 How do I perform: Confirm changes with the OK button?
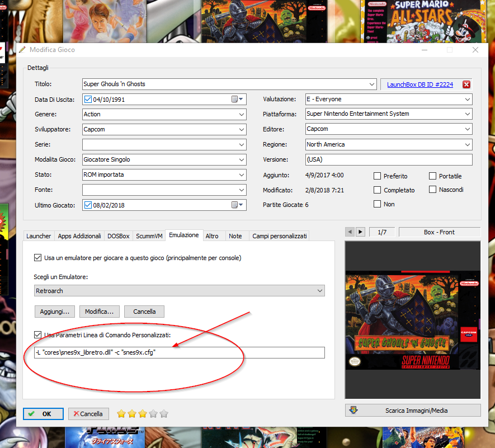(x=43, y=413)
